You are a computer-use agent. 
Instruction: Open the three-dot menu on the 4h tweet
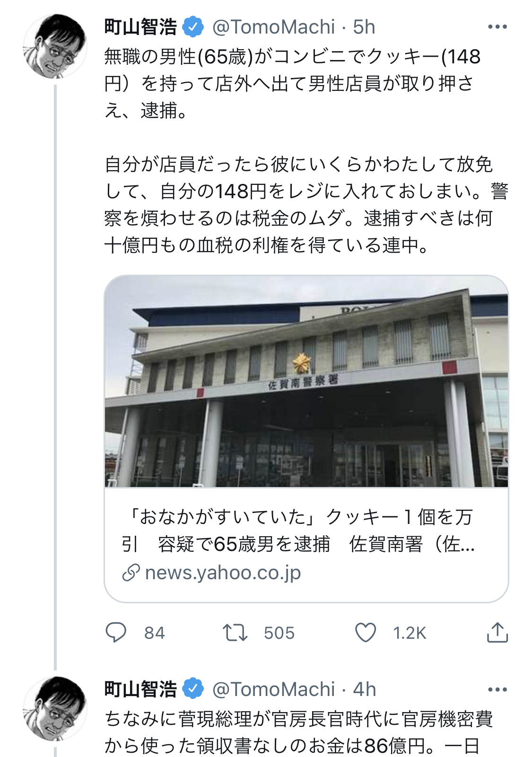(497, 689)
